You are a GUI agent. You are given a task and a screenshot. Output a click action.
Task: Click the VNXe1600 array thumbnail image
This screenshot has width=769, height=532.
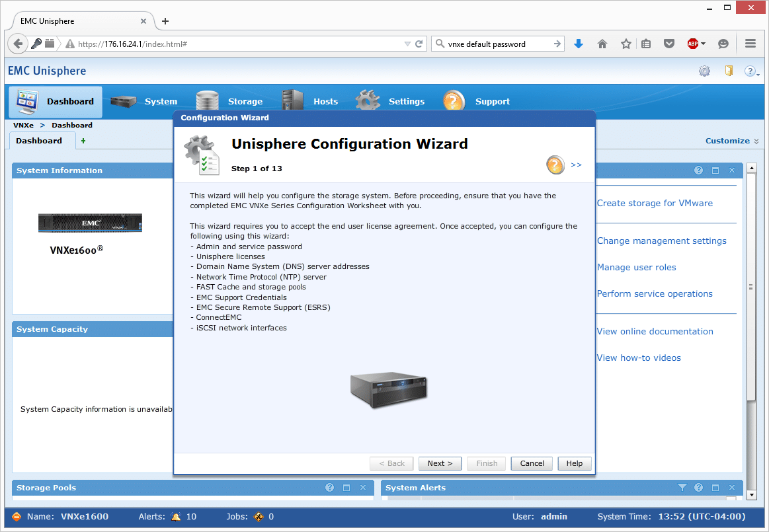pos(90,223)
